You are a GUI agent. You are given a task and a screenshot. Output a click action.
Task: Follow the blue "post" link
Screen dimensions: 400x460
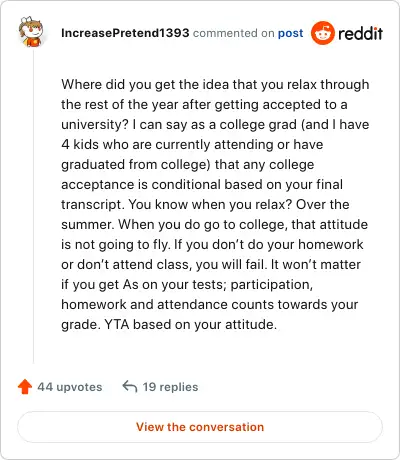pyautogui.click(x=291, y=33)
